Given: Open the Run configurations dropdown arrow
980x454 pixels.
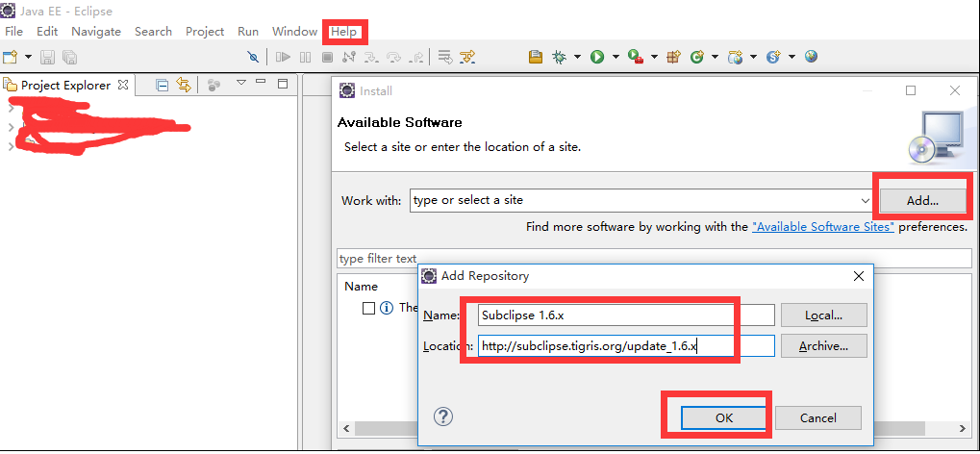Looking at the screenshot, I should tap(615, 58).
